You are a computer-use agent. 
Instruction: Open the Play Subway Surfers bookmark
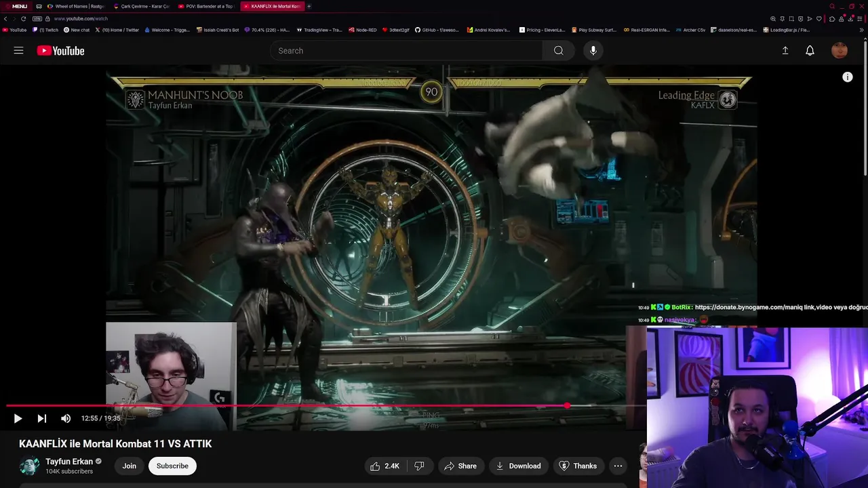(x=594, y=30)
